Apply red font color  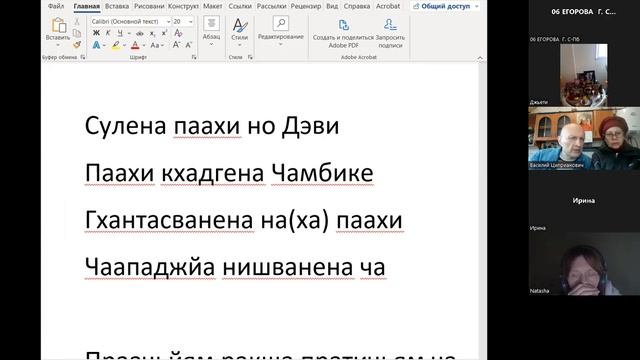click(136, 45)
